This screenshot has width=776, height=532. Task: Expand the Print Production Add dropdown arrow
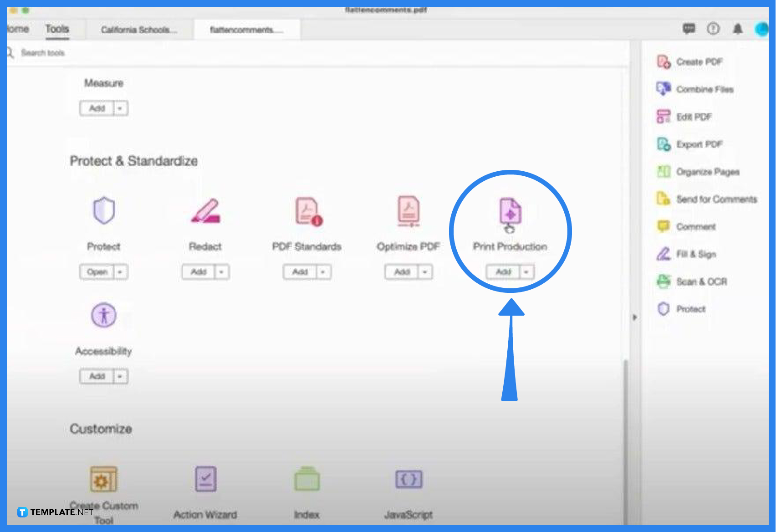click(526, 272)
